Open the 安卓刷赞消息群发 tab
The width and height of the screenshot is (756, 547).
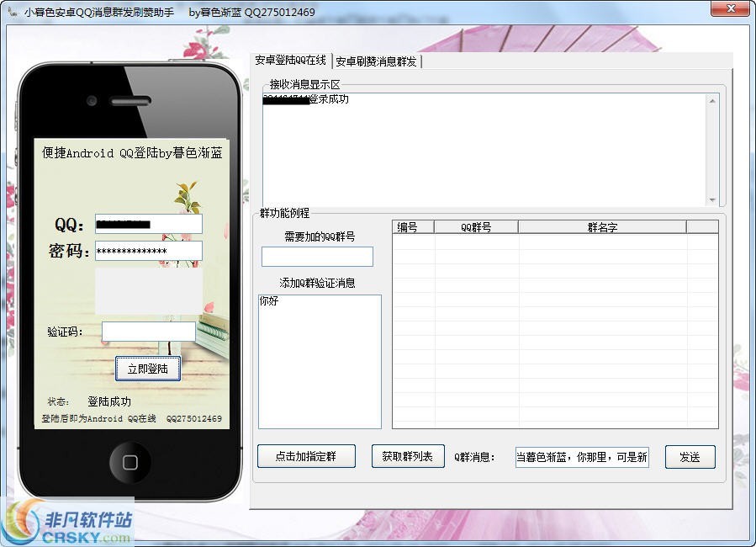(376, 61)
